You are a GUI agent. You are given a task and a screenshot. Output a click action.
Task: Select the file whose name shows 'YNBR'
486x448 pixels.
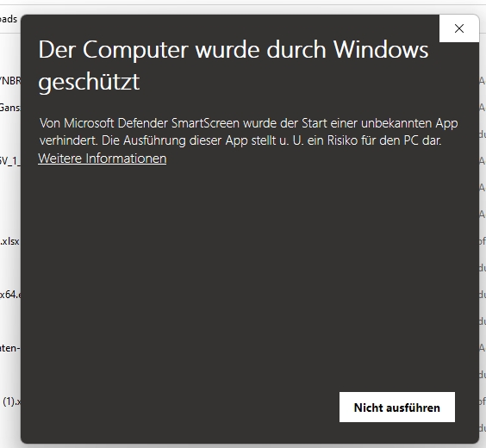[x=10, y=80]
